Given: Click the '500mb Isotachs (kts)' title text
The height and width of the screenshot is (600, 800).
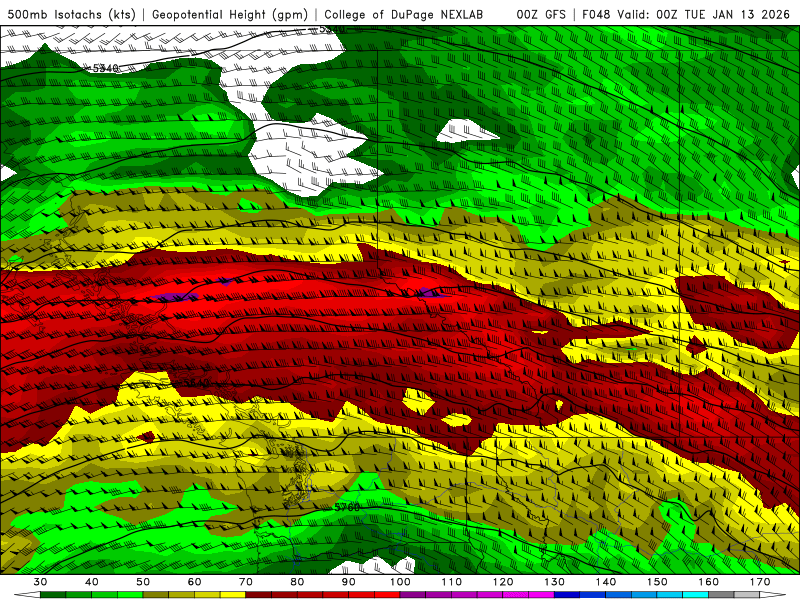Looking at the screenshot, I should click(x=71, y=14).
